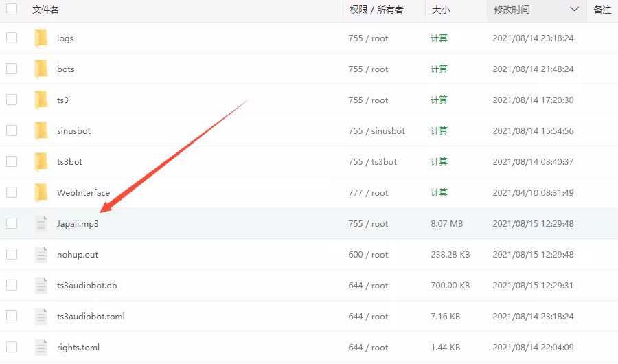This screenshot has width=618, height=364.
Task: Click the 238.28 KB size value
Action: click(x=450, y=255)
